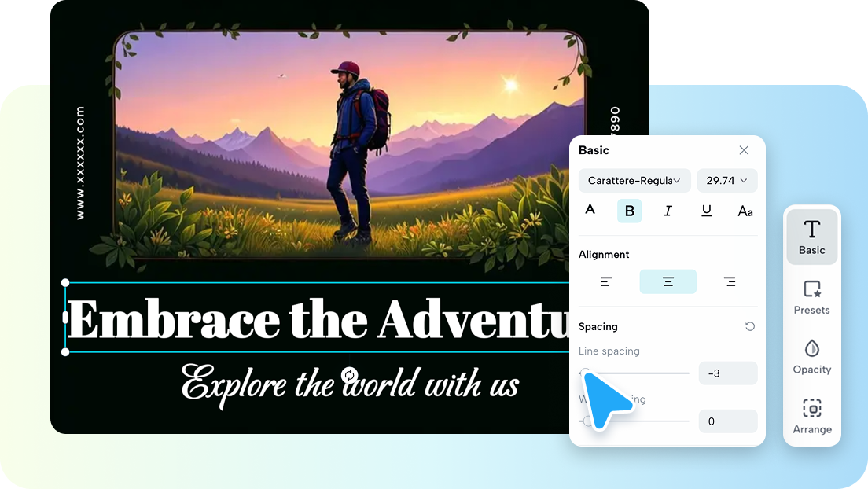Expand the Carattere-Regular font dropdown
Image resolution: width=868 pixels, height=489 pixels.
point(634,181)
